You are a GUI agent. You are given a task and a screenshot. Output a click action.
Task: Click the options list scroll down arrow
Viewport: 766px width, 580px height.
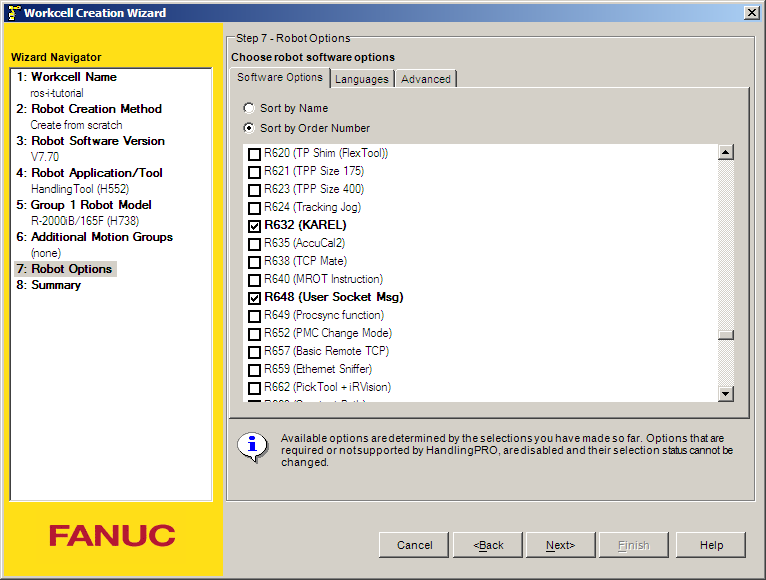[x=726, y=393]
